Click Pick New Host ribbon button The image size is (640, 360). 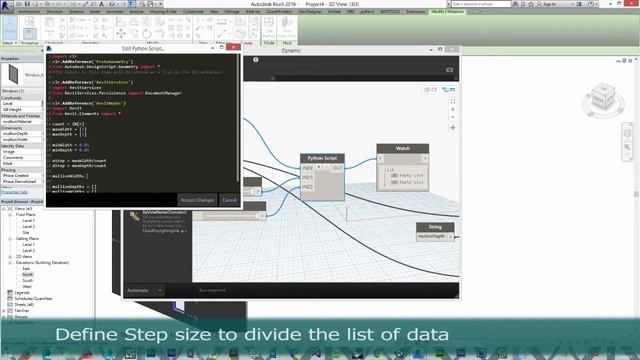click(x=287, y=28)
